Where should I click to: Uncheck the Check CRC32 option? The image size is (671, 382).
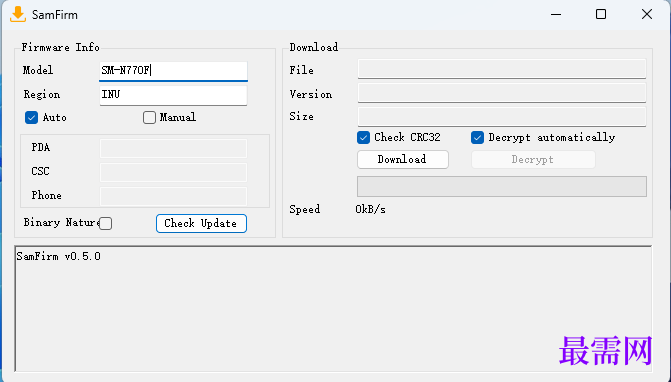363,137
